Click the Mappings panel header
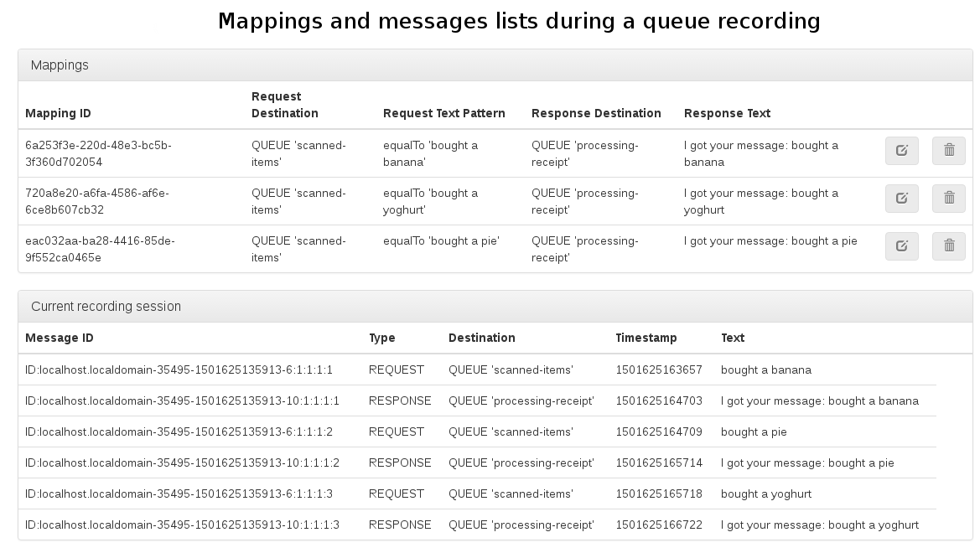Image resolution: width=980 pixels, height=553 pixels. coord(60,65)
